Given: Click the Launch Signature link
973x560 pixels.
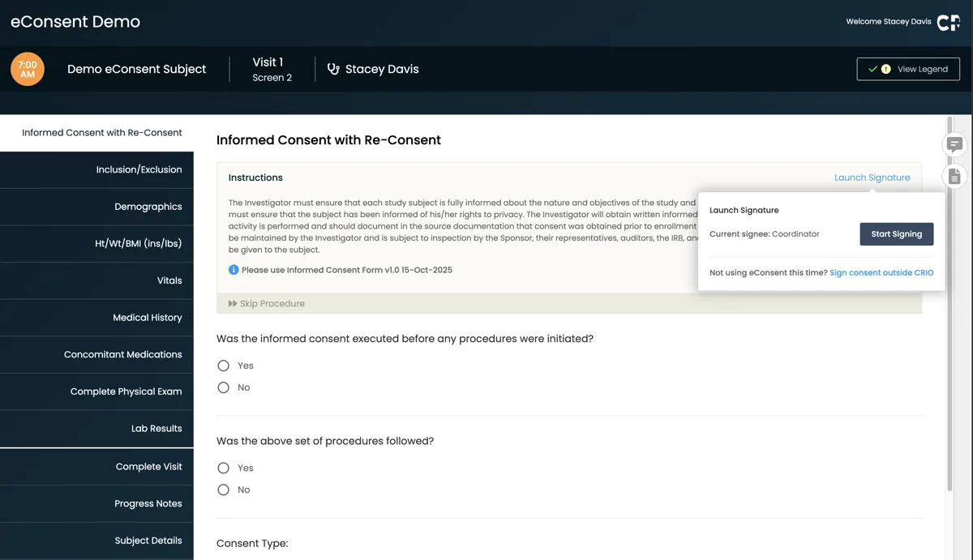Looking at the screenshot, I should point(872,177).
